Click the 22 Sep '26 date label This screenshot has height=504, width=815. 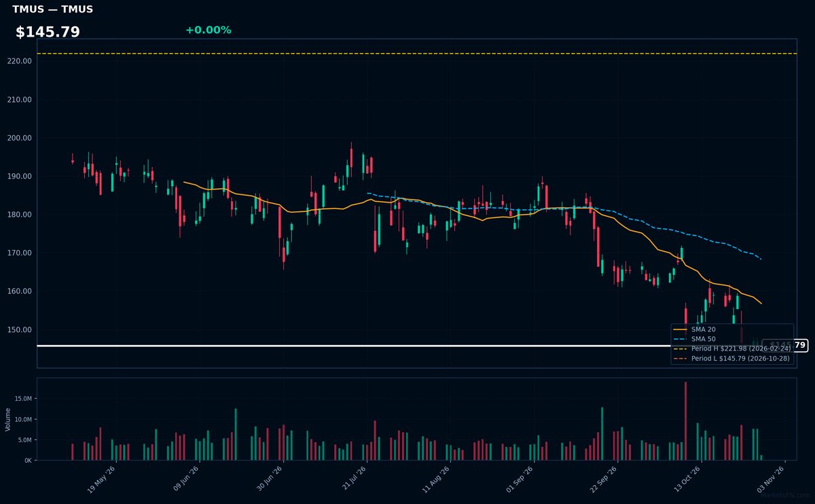coord(604,480)
